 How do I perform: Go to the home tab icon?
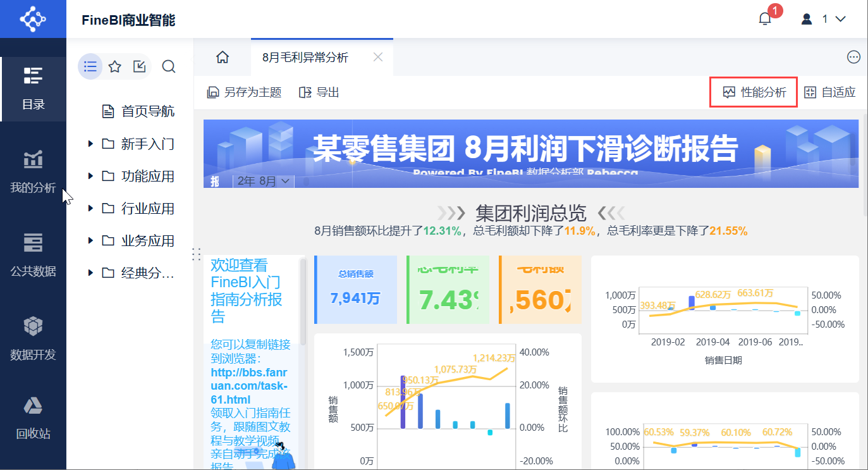222,58
